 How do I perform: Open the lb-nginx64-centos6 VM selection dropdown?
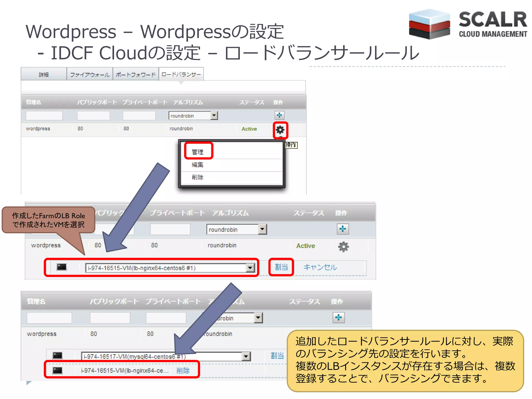170,268
